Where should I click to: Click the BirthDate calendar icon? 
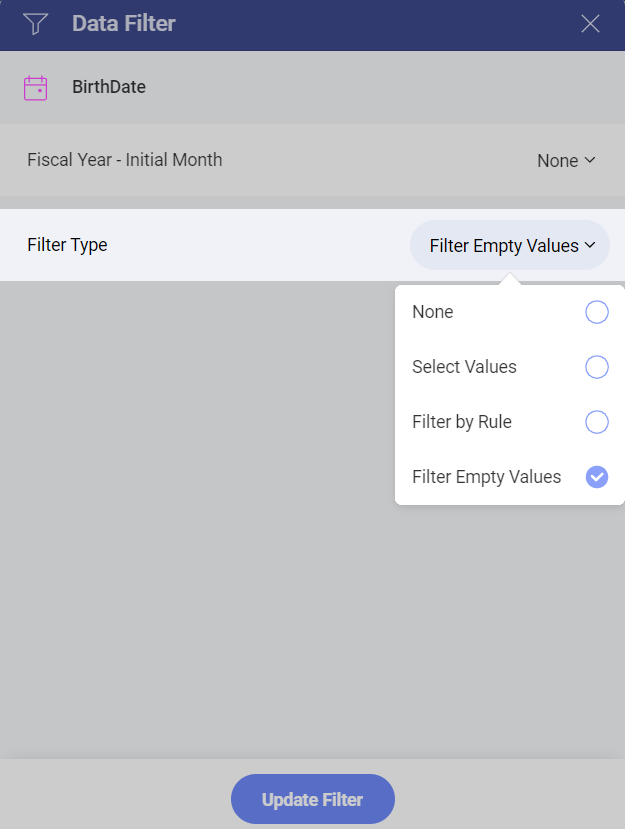(x=35, y=88)
